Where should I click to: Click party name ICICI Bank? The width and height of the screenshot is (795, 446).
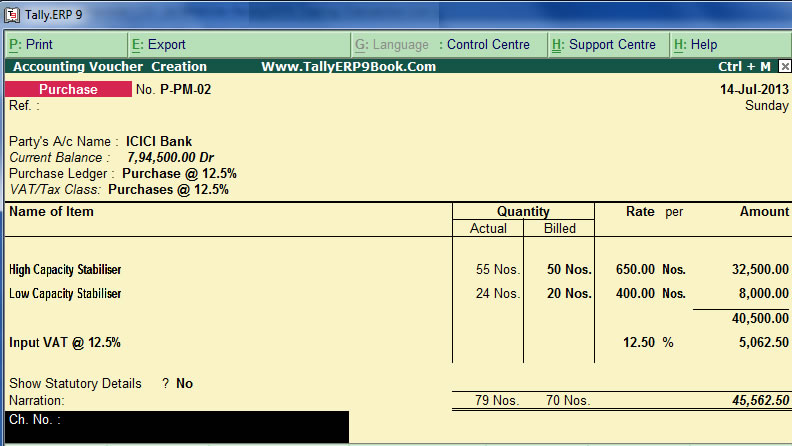pyautogui.click(x=159, y=141)
